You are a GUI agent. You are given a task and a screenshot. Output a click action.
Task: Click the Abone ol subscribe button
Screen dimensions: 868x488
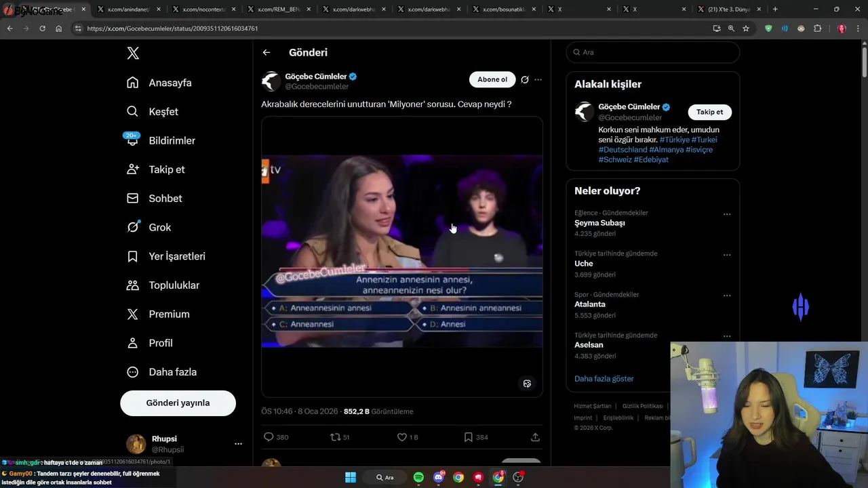coord(492,80)
